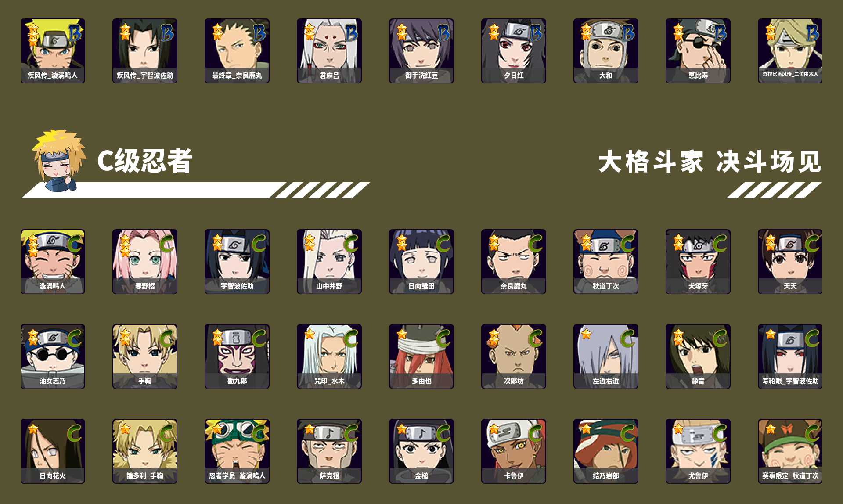The height and width of the screenshot is (504, 843).
Task: Click the chibi blonde mascot beside C级忍者
Action: pos(59,161)
